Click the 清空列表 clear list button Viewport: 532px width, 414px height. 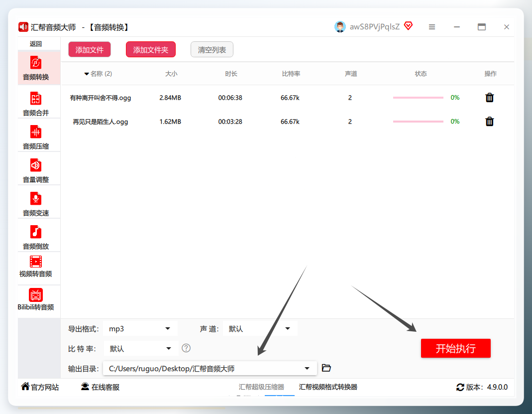tap(212, 50)
